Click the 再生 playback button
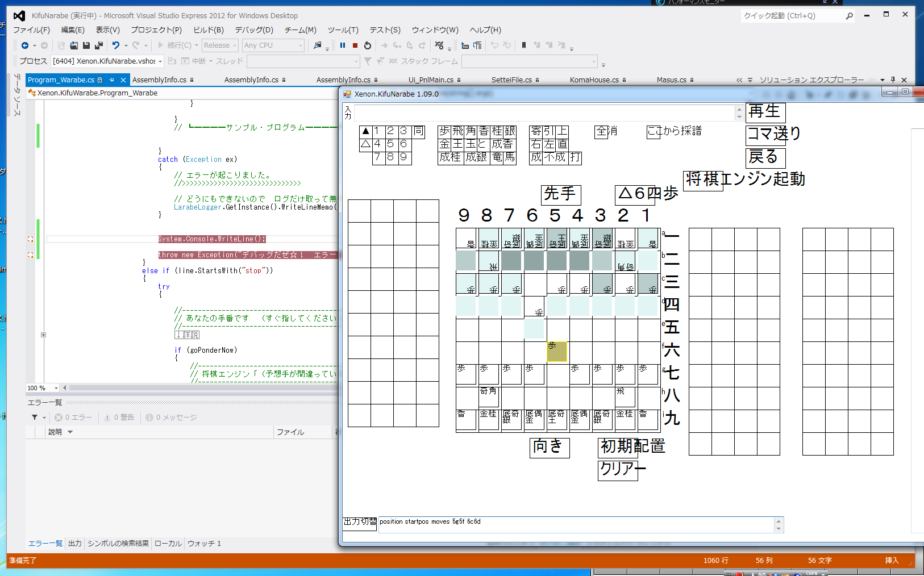 (765, 112)
